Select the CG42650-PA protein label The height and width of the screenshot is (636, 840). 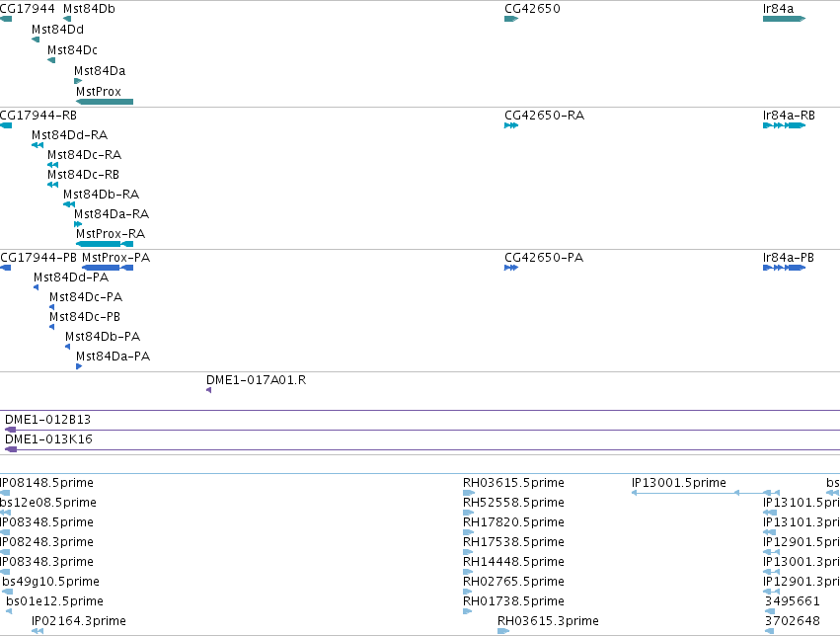[x=544, y=258]
